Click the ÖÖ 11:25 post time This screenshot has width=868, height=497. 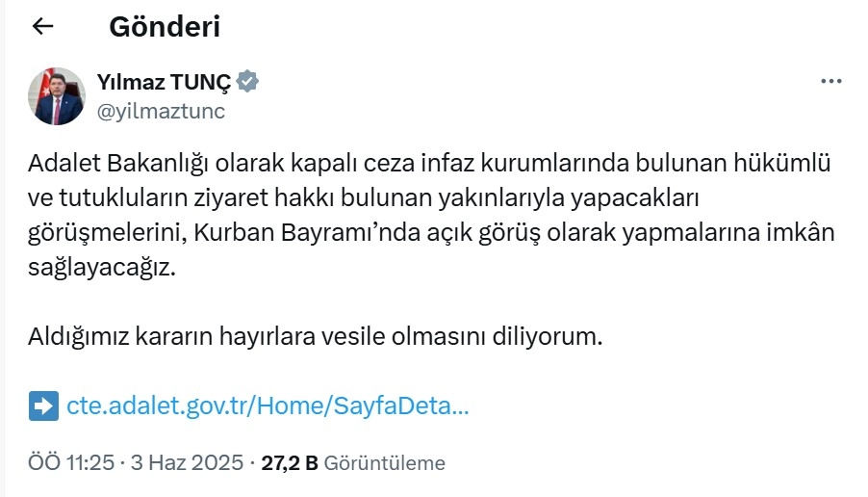pos(71,463)
